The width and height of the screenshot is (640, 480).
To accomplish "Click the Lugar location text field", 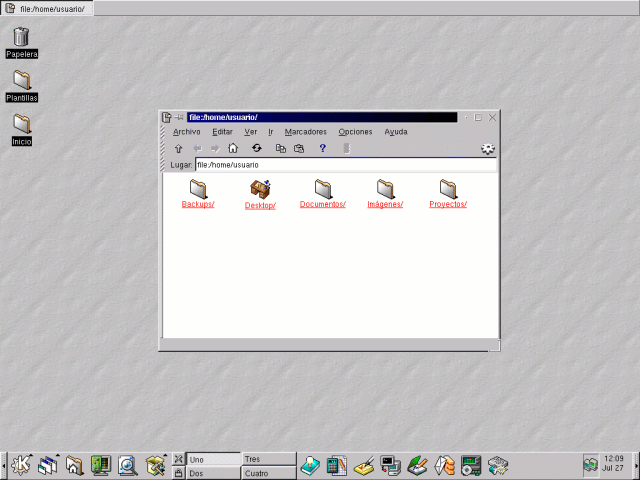I will point(345,165).
